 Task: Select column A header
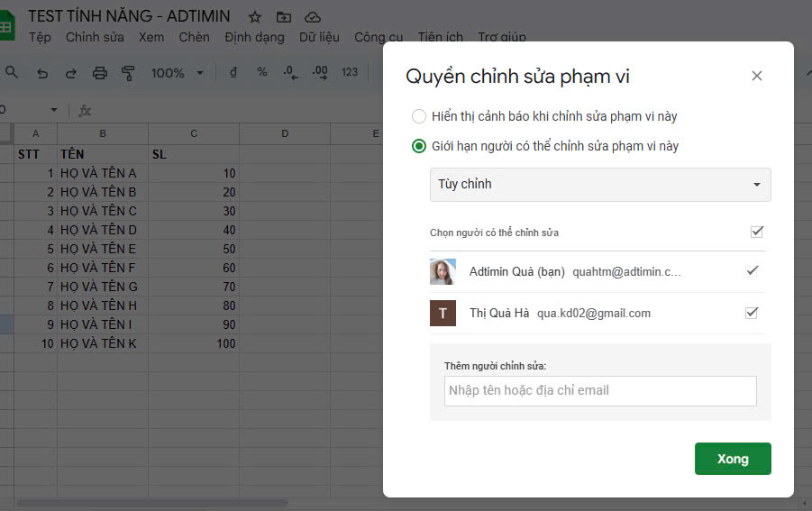click(36, 133)
